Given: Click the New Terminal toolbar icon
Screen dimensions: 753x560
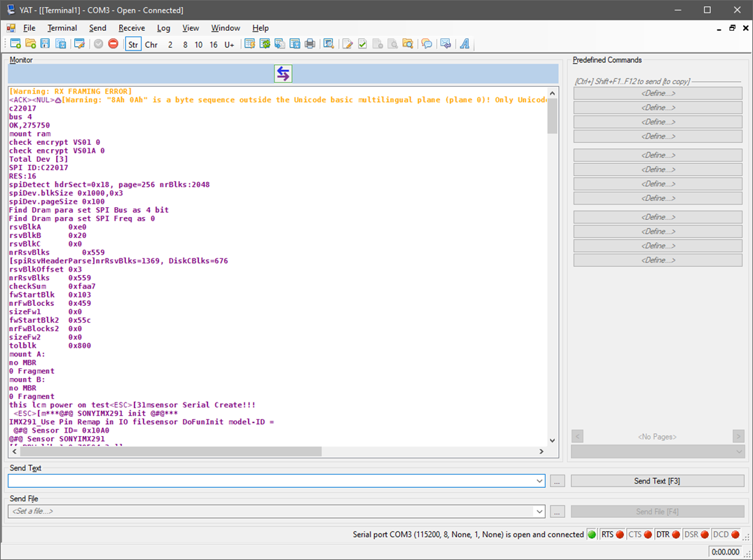Looking at the screenshot, I should click(x=15, y=44).
